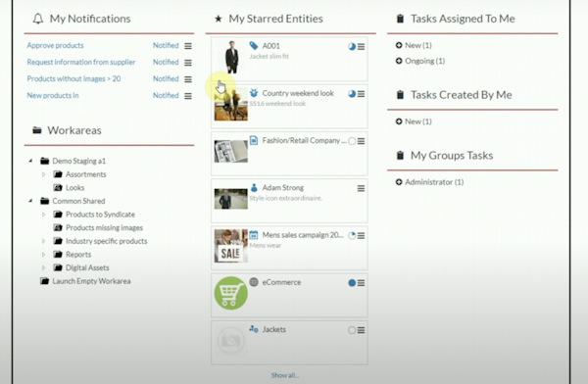Click Reports folder label

(x=78, y=255)
